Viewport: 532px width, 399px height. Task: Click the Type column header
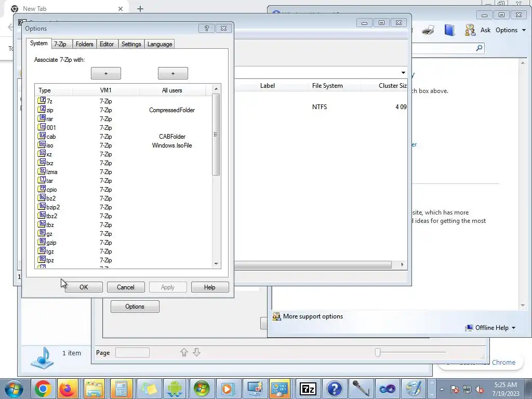pyautogui.click(x=54, y=90)
